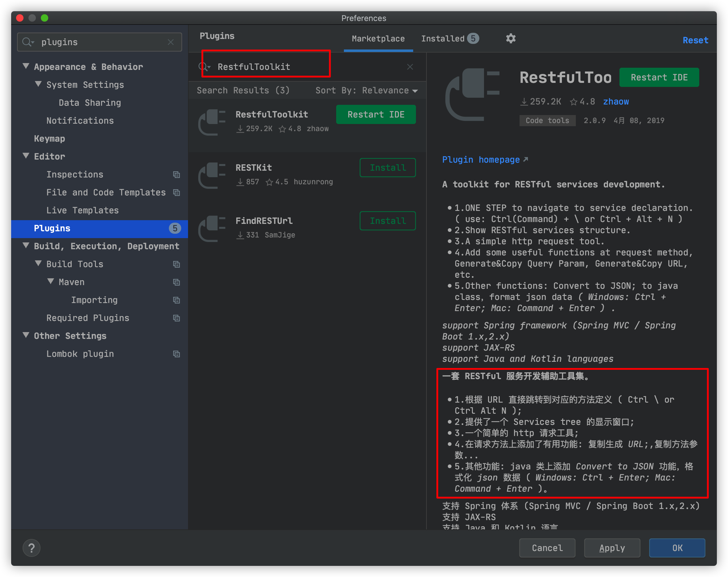Click the Apply button
Screen dimensions: 728x577
tap(612, 548)
